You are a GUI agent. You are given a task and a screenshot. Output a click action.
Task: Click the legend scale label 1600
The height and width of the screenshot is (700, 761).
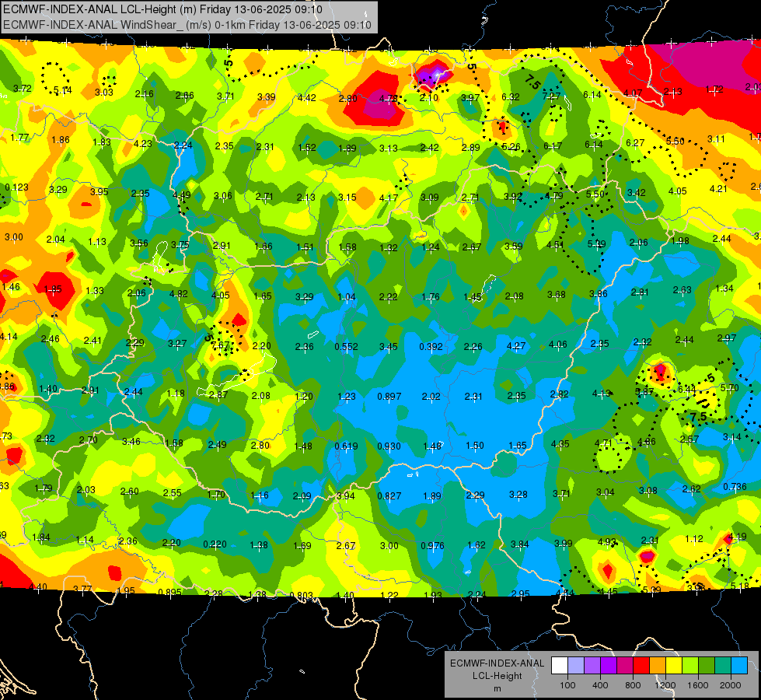(x=698, y=685)
